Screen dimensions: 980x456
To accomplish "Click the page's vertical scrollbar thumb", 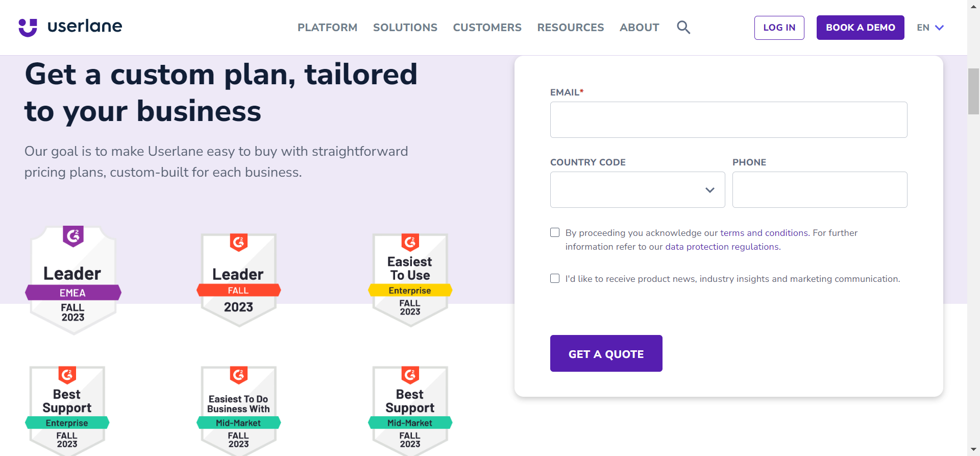I will [x=973, y=91].
